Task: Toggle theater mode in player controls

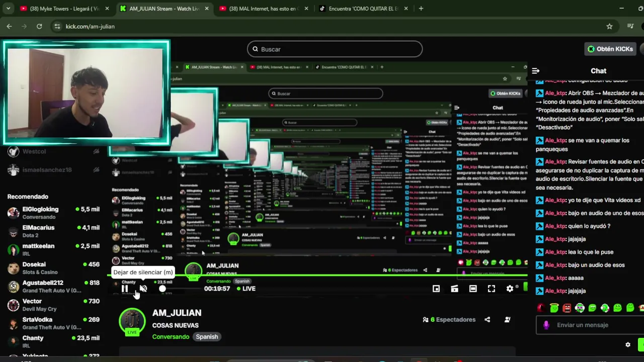Action: click(x=473, y=289)
